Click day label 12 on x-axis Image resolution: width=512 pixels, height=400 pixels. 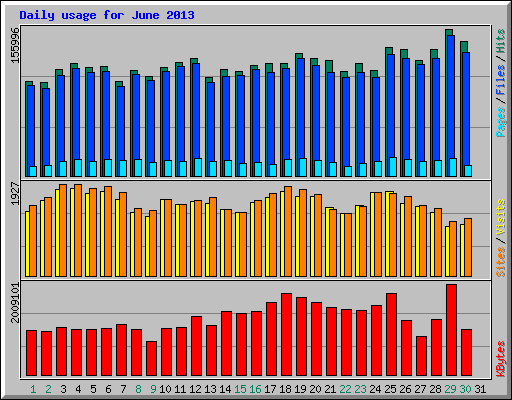coord(195,389)
